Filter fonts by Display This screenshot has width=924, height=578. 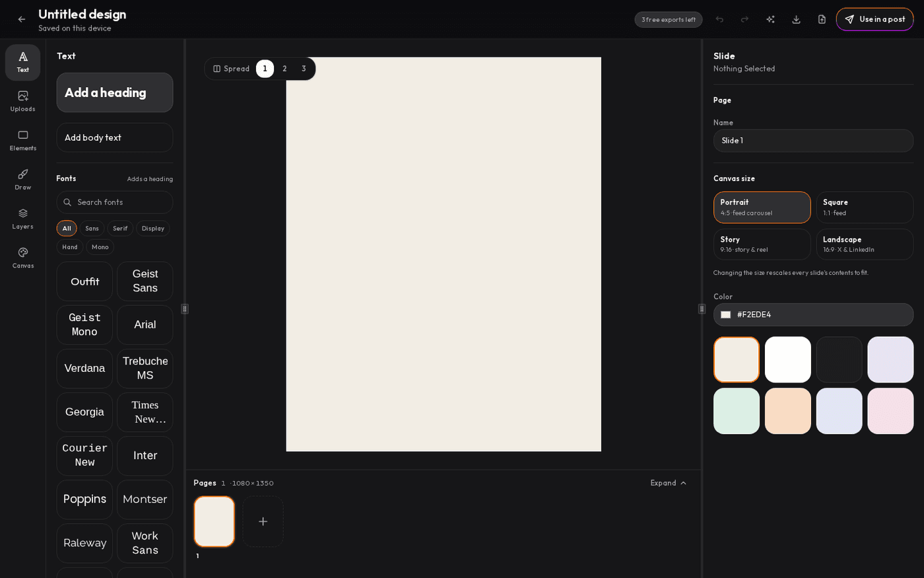[x=152, y=229]
